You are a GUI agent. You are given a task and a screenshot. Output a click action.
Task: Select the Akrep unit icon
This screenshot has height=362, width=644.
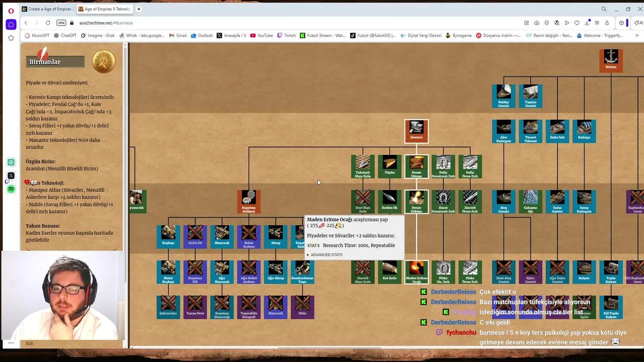[x=276, y=237]
